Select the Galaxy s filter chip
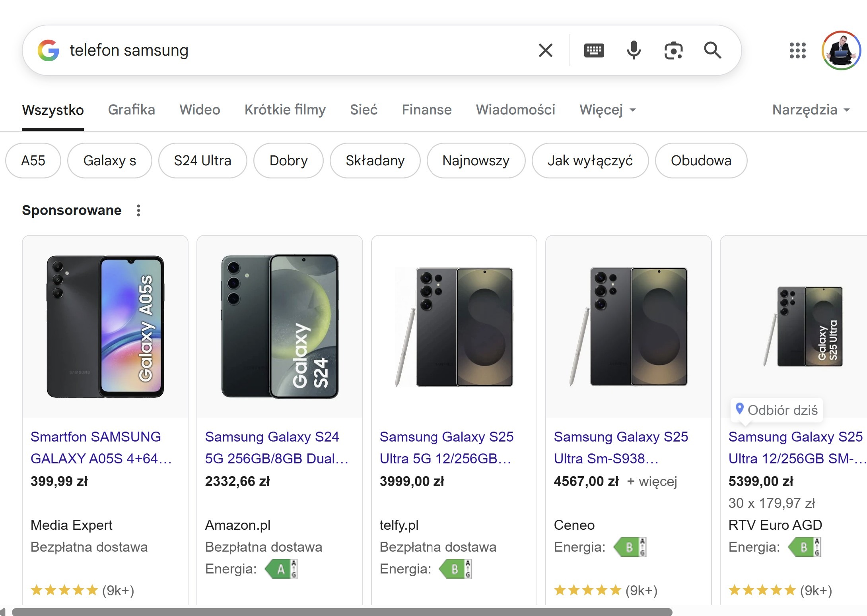867x616 pixels. coord(110,161)
